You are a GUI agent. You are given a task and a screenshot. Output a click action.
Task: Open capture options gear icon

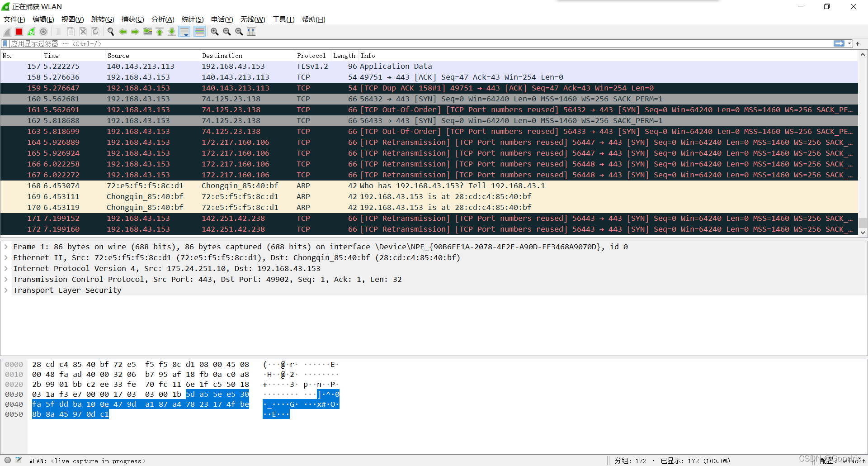(x=43, y=32)
